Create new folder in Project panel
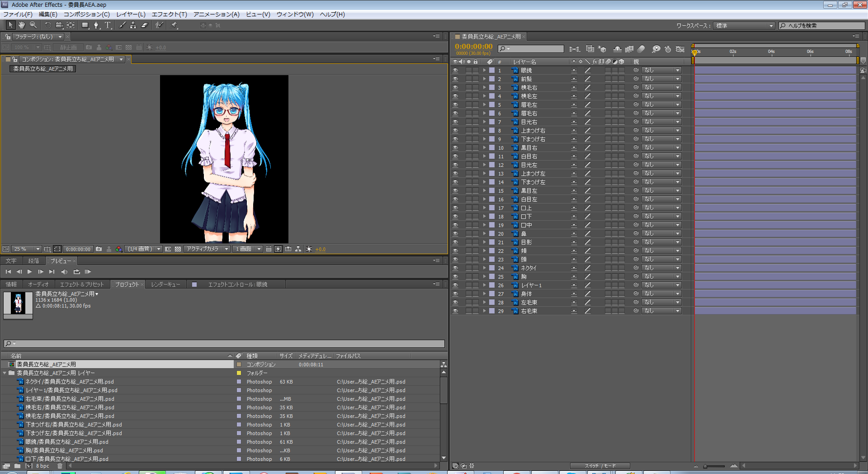 pyautogui.click(x=17, y=466)
